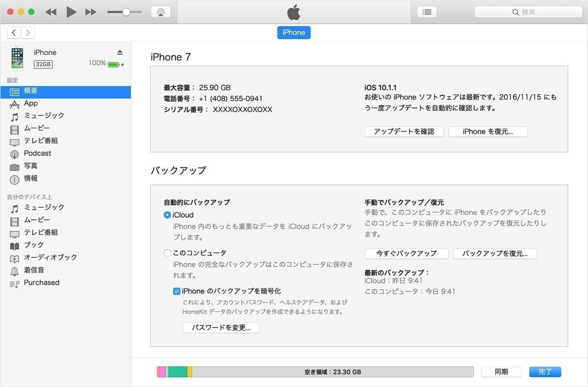This screenshot has height=387, width=588.
Task: Click the 同期 sync button
Action: [x=501, y=372]
